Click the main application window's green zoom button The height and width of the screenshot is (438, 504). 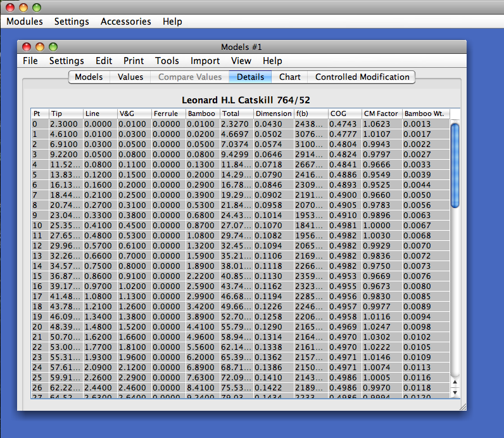37,8
